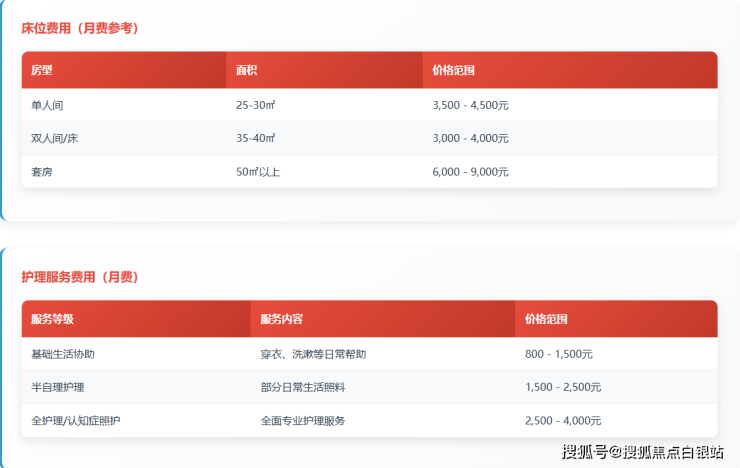740x468 pixels.
Task: Click the 25-30㎡ area cell
Action: click(256, 105)
